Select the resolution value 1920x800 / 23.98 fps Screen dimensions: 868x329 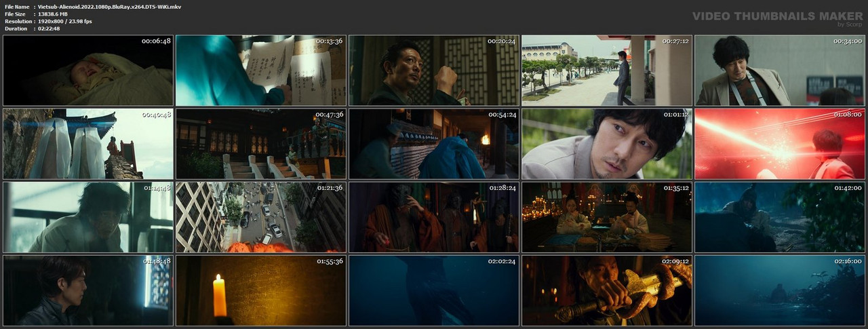pyautogui.click(x=65, y=21)
